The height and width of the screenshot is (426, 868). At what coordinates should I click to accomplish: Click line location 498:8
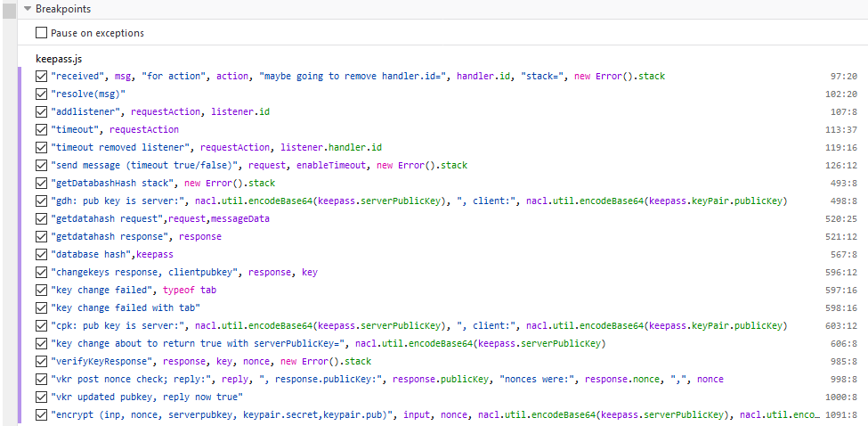(x=844, y=201)
